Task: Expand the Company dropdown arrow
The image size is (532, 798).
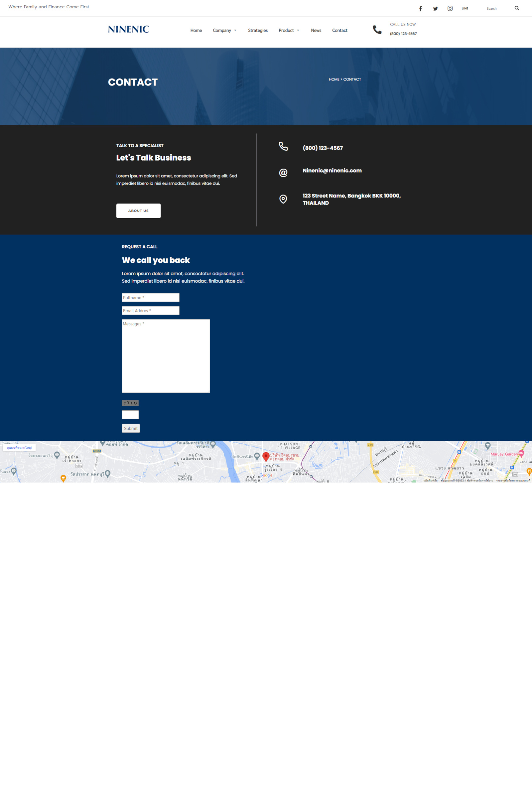Action: (235, 31)
